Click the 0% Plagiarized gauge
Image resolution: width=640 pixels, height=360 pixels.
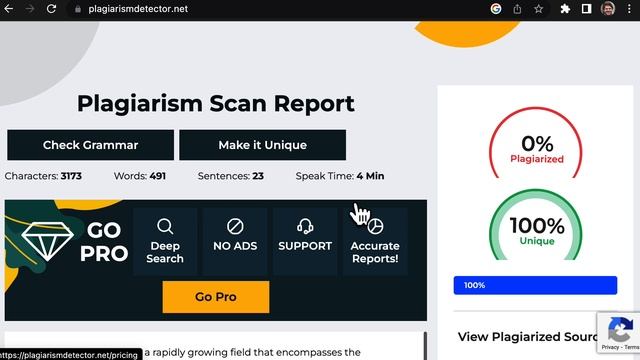[536, 142]
